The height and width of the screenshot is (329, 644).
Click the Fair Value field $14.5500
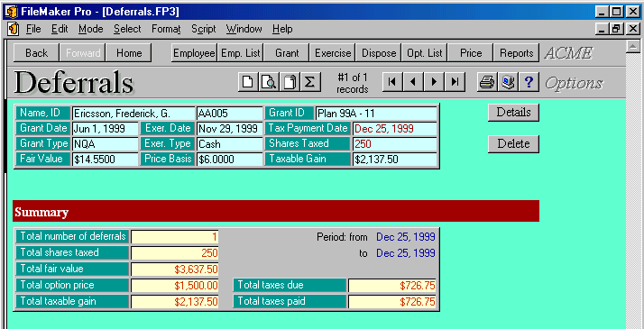click(x=106, y=160)
